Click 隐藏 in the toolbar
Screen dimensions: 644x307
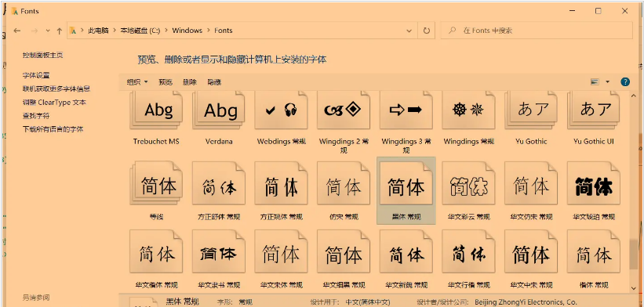(214, 82)
